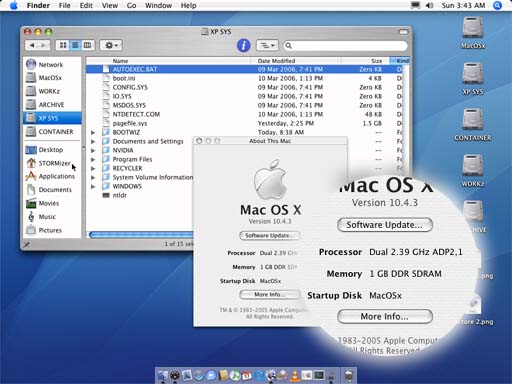This screenshot has height=384, width=512.
Task: Expand the BOOTWIZ folder
Action: pos(93,132)
